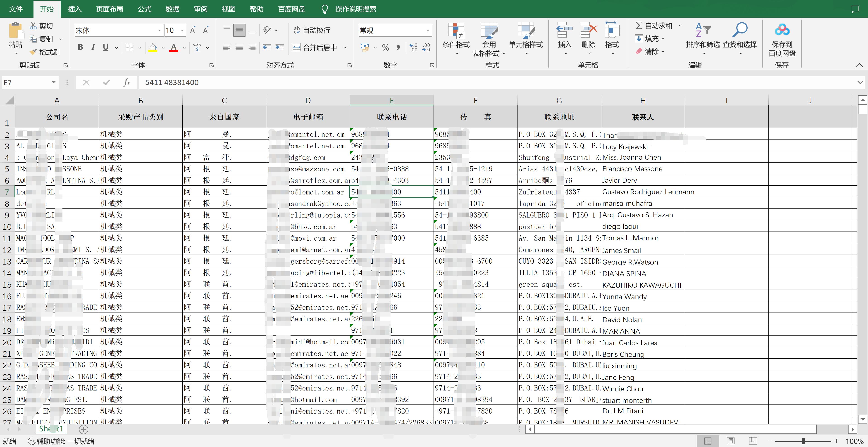Open the File (文件) tab

[16, 9]
